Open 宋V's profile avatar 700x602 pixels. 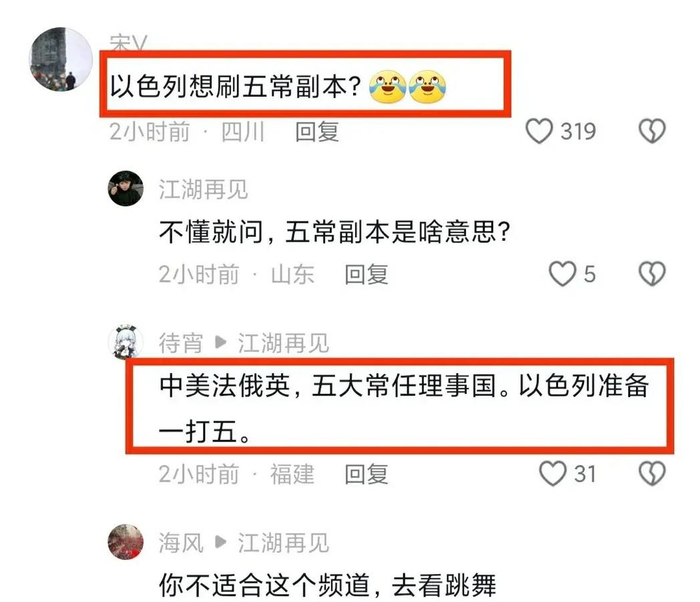pyautogui.click(x=61, y=59)
